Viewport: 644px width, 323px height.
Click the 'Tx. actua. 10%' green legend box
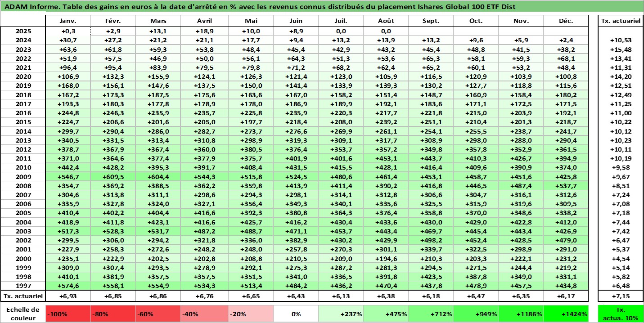(x=620, y=314)
